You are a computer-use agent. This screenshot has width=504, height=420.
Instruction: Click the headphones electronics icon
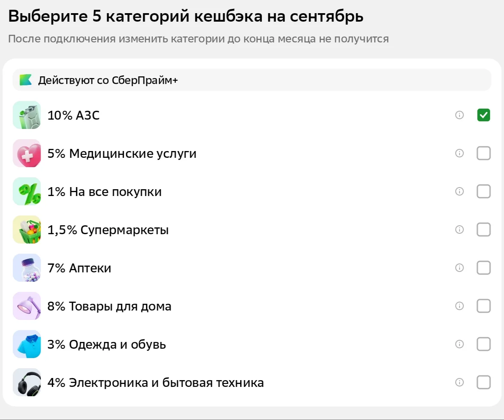coord(27,382)
